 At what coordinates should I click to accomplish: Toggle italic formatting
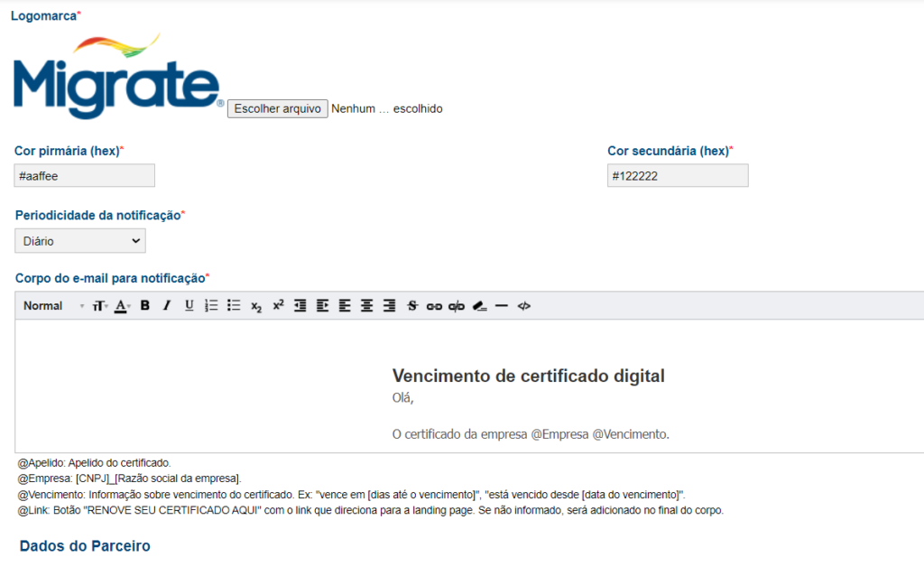tap(167, 305)
